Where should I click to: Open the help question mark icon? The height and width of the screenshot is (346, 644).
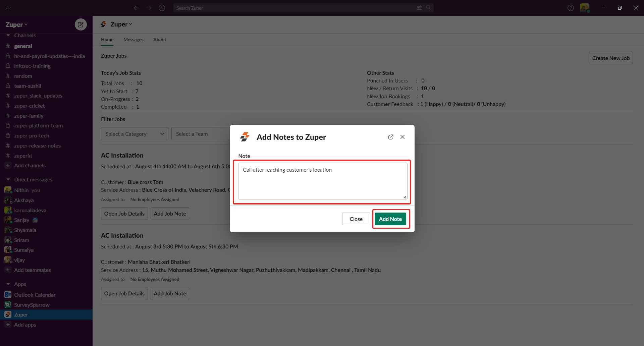(571, 8)
